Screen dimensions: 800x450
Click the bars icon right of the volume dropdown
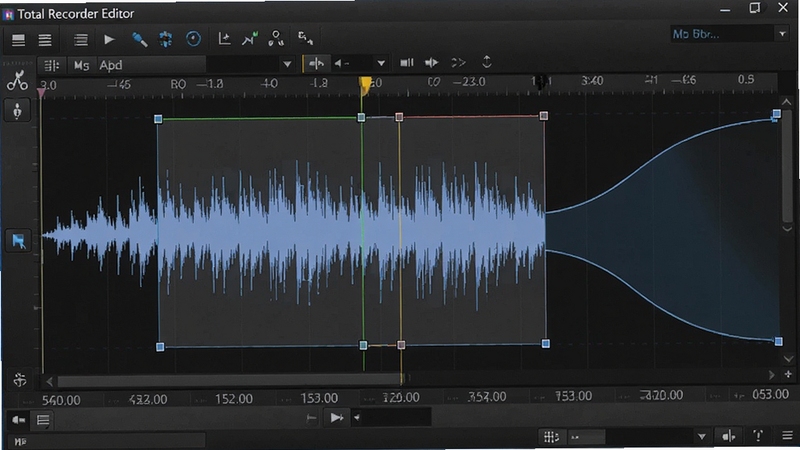(407, 63)
